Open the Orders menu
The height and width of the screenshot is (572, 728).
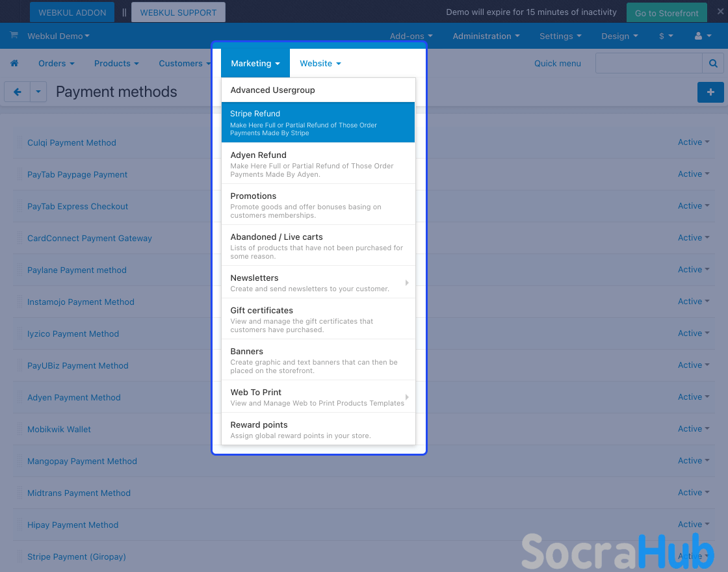(x=56, y=63)
